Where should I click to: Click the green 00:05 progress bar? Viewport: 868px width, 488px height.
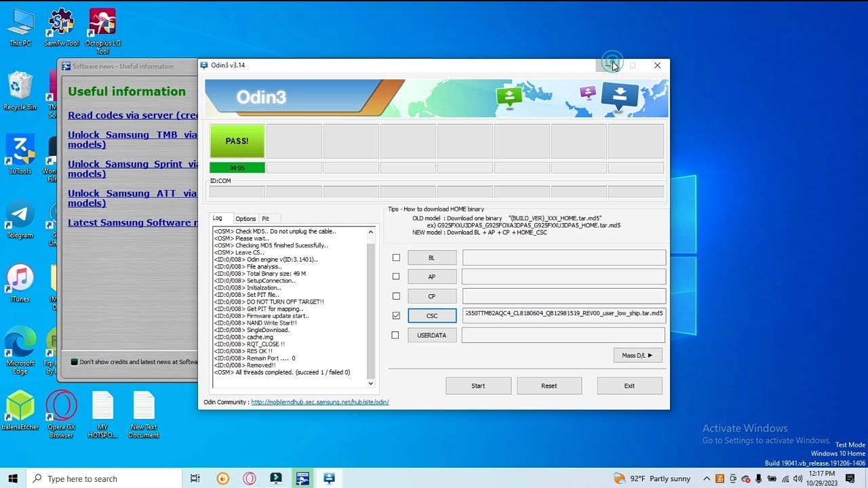point(237,167)
